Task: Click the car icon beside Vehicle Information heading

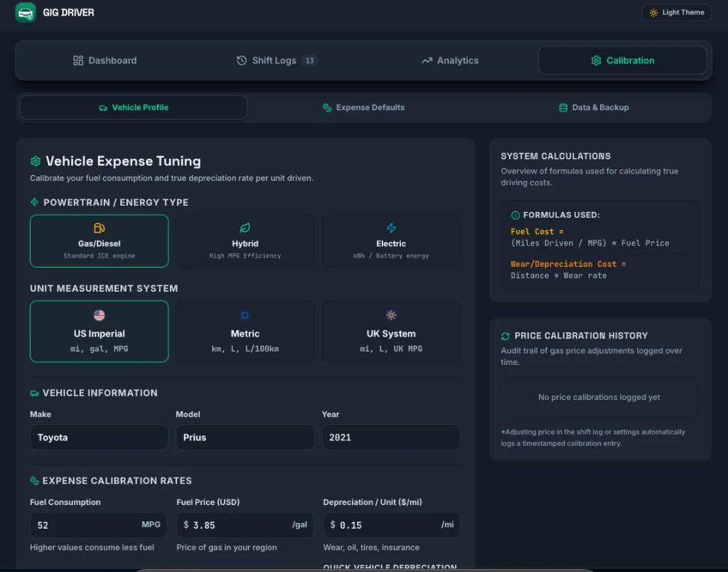Action: (34, 393)
